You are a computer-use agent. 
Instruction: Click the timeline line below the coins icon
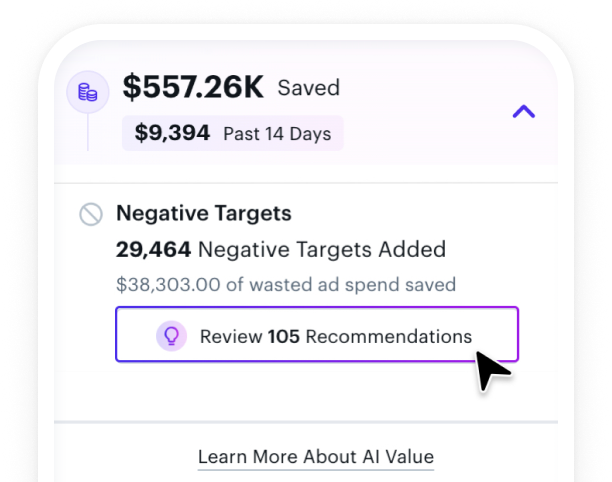coord(87,130)
